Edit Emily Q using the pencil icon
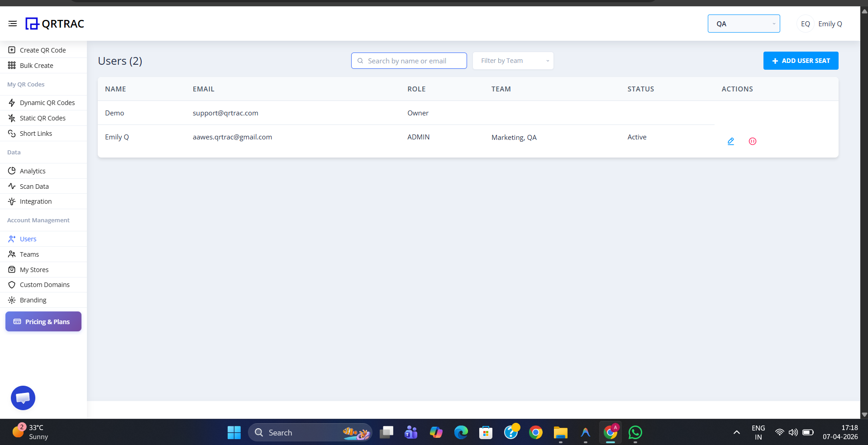This screenshot has width=868, height=445. [x=730, y=141]
